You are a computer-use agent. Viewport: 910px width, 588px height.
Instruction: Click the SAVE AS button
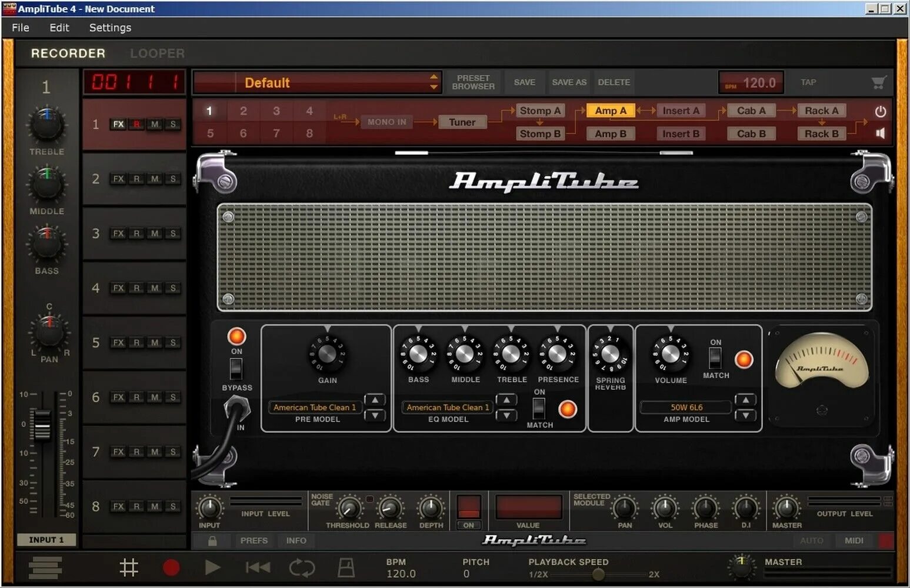[569, 82]
